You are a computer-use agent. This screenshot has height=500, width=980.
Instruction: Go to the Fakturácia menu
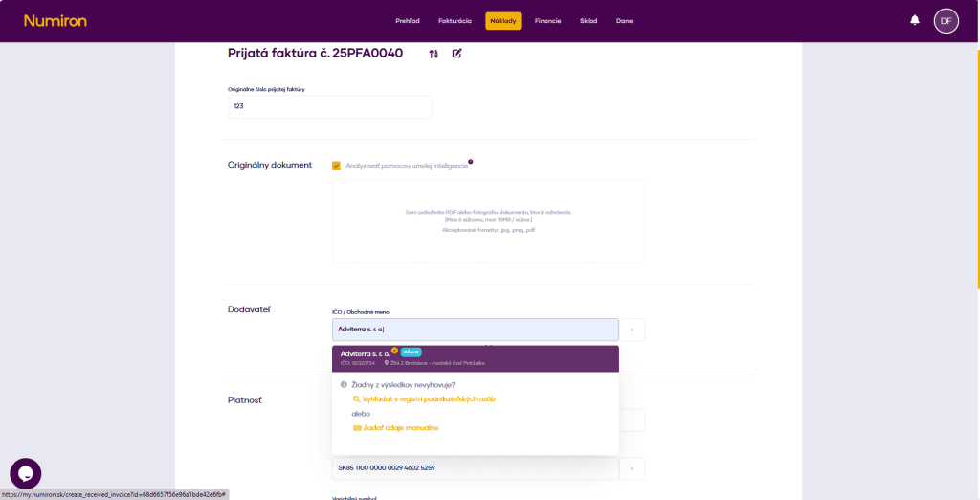[x=455, y=21]
